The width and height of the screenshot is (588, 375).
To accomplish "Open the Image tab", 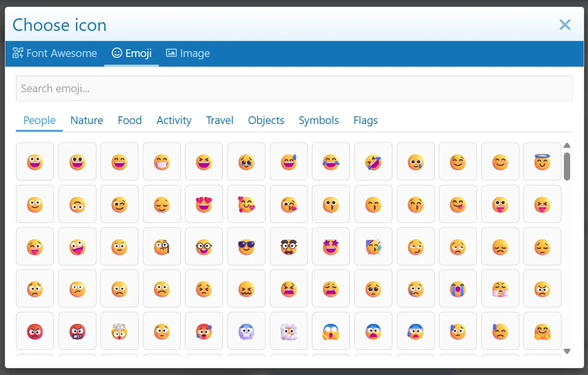I will (188, 53).
